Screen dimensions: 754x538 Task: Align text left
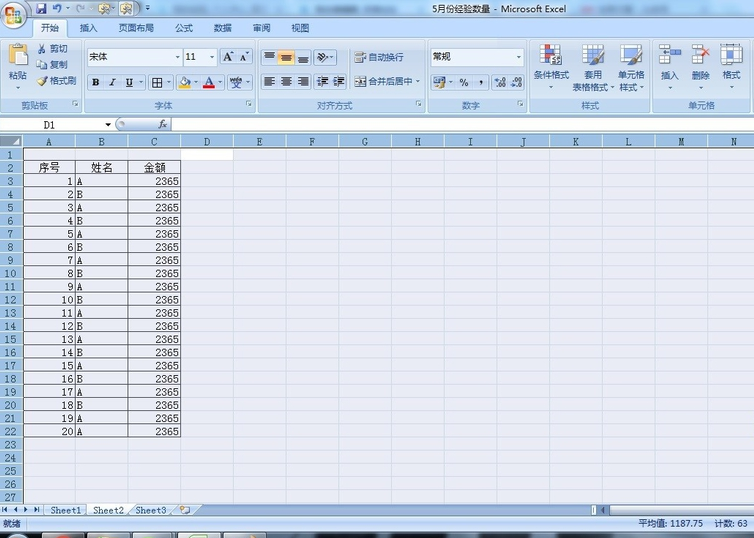tap(269, 82)
